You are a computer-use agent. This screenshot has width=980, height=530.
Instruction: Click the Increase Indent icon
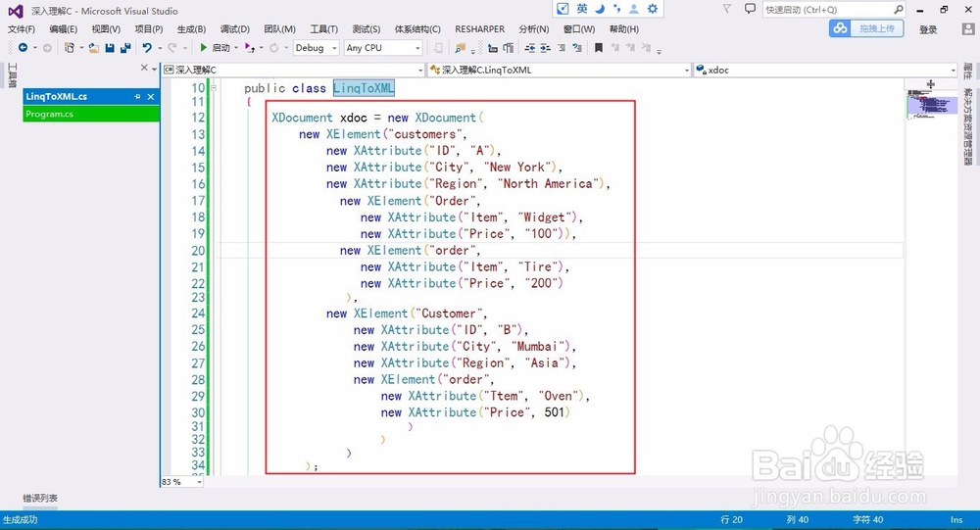pos(545,47)
